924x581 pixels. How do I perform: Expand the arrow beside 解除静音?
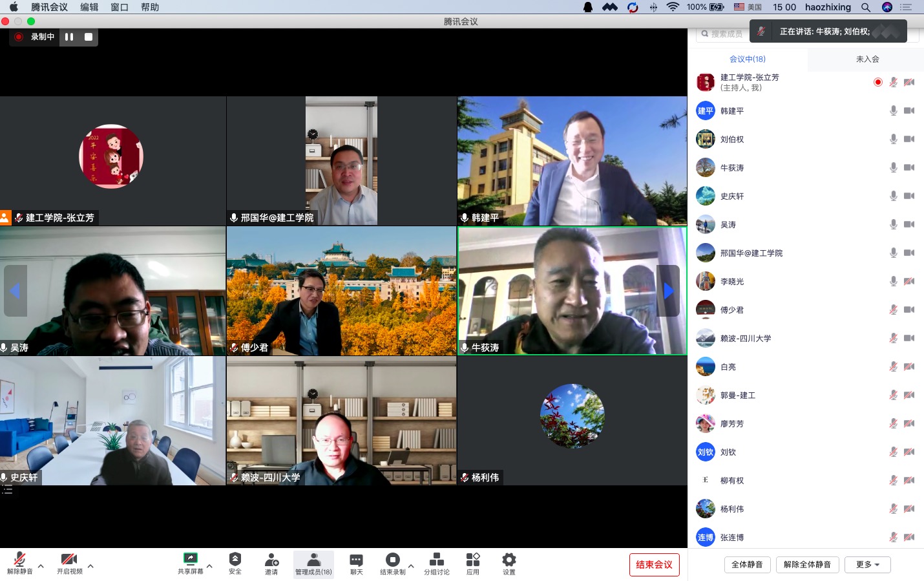[41, 566]
